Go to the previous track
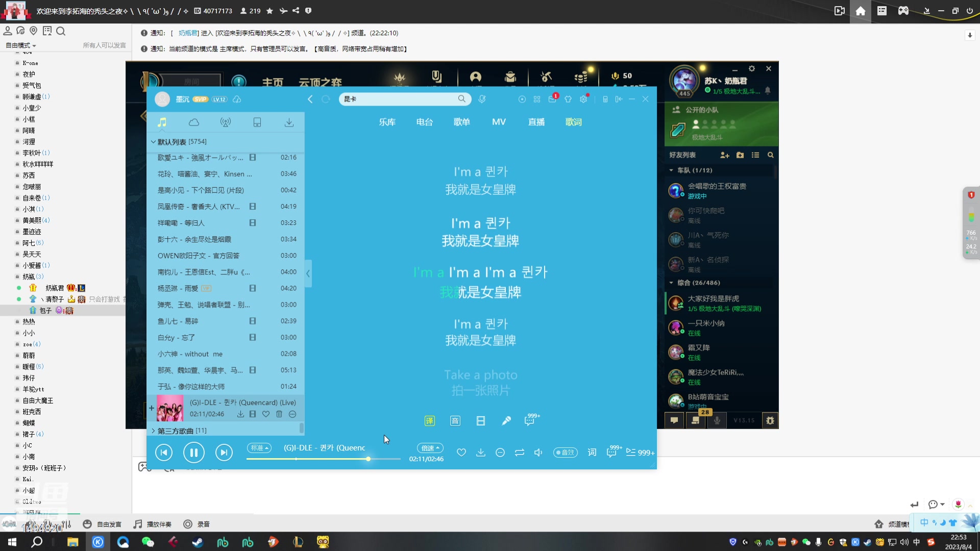Image resolution: width=980 pixels, height=551 pixels. (x=164, y=453)
